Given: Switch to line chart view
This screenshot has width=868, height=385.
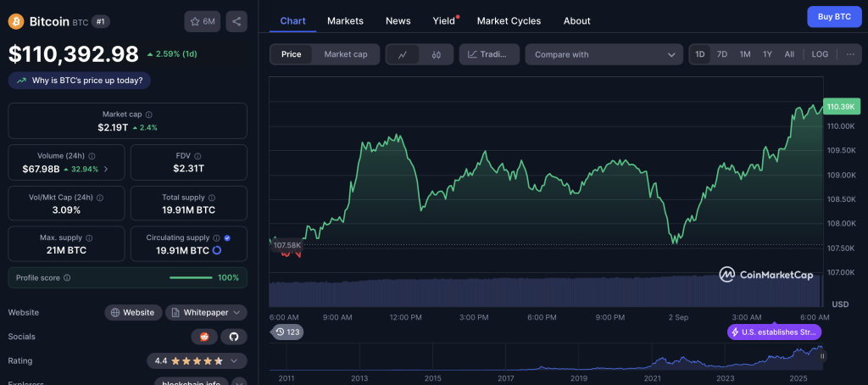Looking at the screenshot, I should (403, 54).
